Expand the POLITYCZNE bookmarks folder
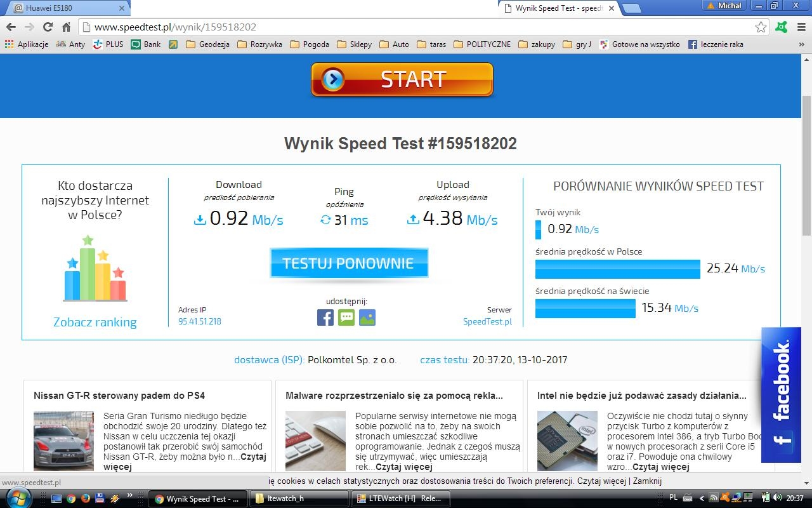812x508 pixels. (482, 44)
